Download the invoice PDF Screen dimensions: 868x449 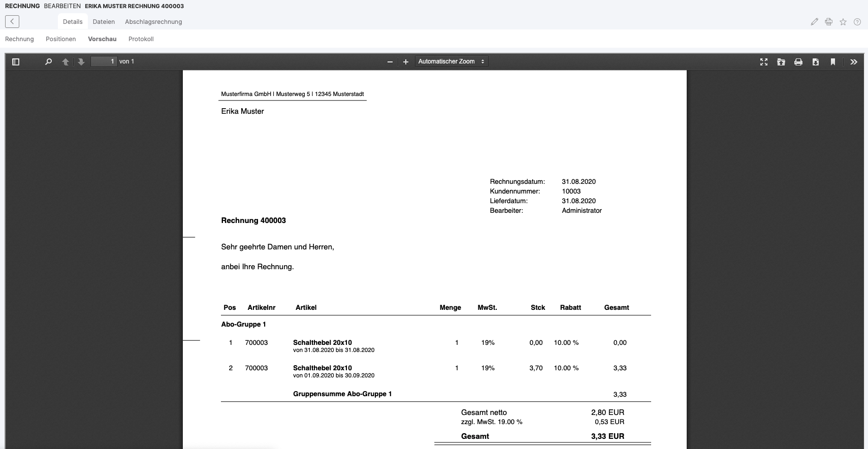click(x=816, y=62)
